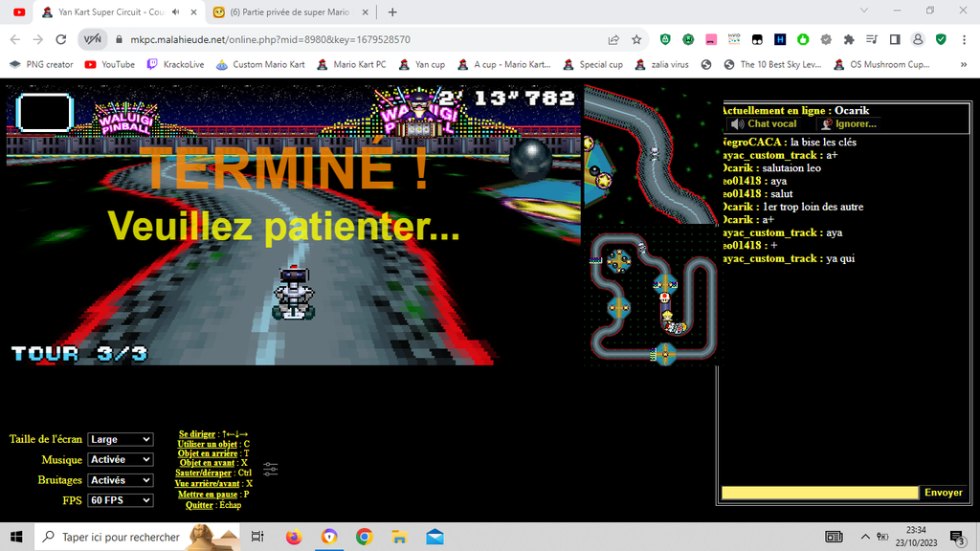Open Firefox from the taskbar

click(x=293, y=537)
